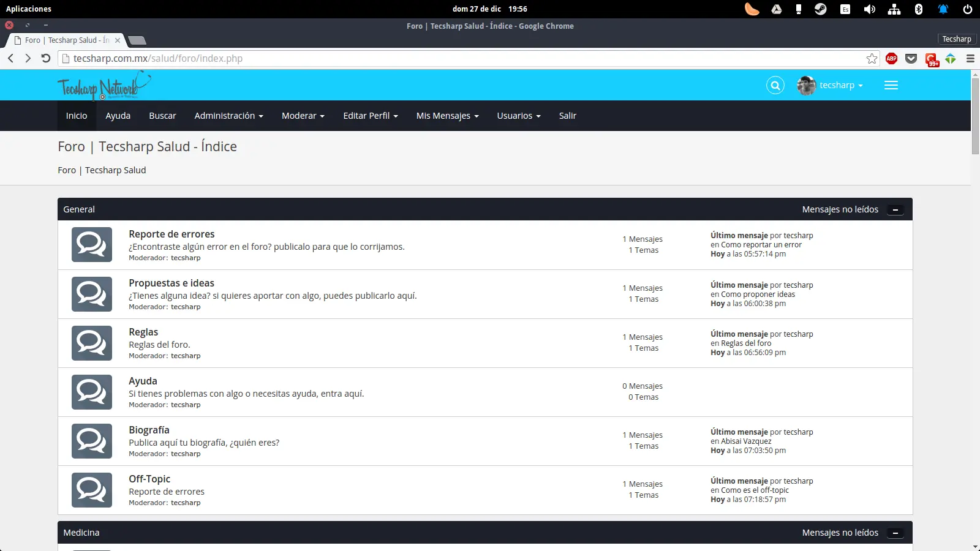The height and width of the screenshot is (551, 980).
Task: Click the Techsharp profile button in Chrome
Action: [x=957, y=39]
